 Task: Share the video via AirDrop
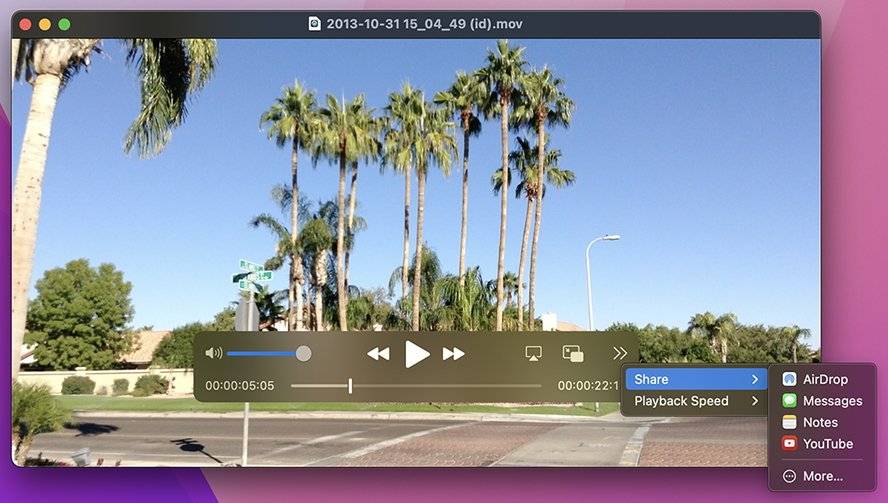pyautogui.click(x=822, y=379)
